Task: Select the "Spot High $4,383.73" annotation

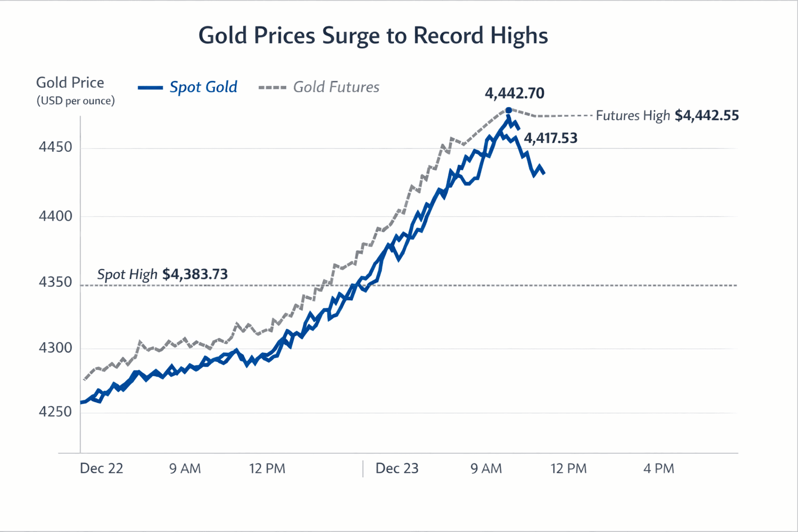Action: [162, 274]
